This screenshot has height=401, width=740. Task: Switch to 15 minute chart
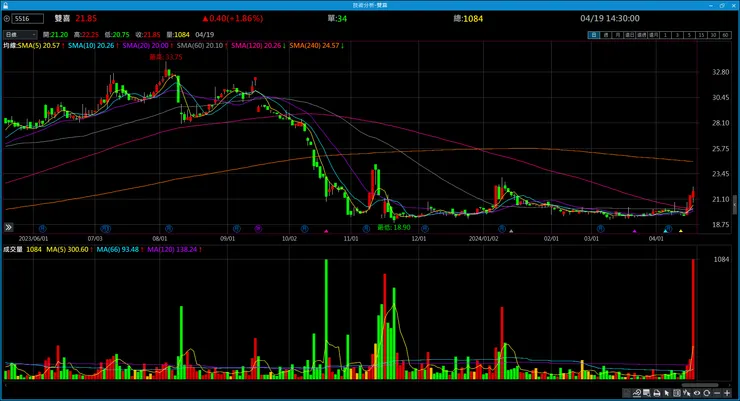(701, 35)
